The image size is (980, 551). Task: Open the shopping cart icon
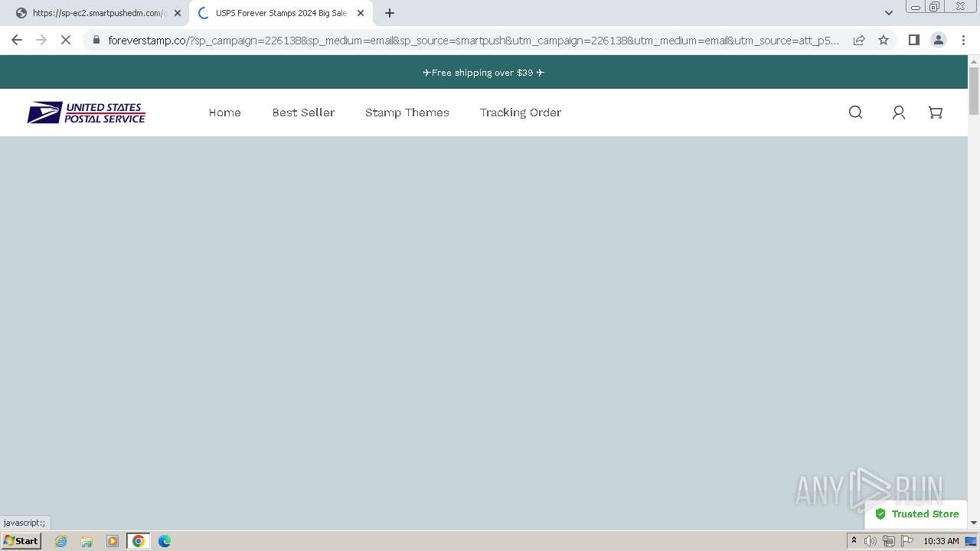pos(935,112)
